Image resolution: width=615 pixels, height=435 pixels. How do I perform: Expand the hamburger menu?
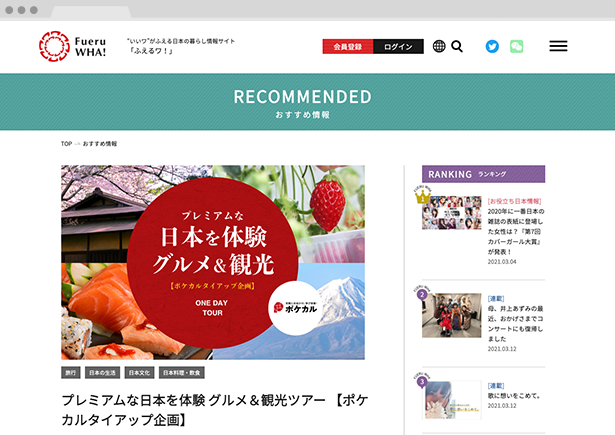click(x=558, y=46)
